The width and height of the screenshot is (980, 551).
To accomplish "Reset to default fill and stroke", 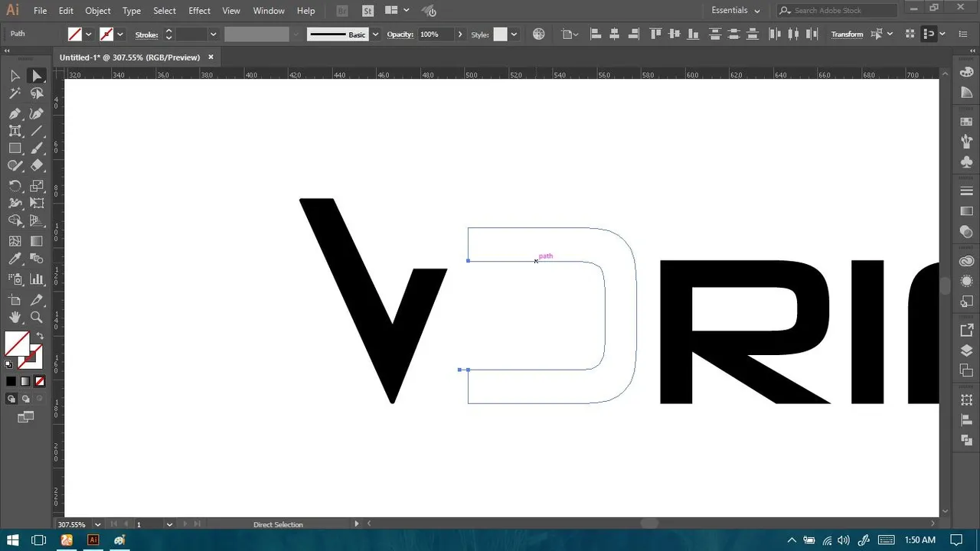I will point(9,365).
